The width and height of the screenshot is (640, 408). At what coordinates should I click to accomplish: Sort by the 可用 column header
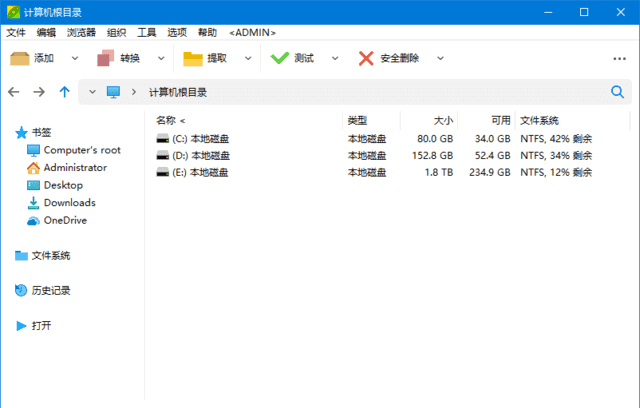(x=501, y=120)
